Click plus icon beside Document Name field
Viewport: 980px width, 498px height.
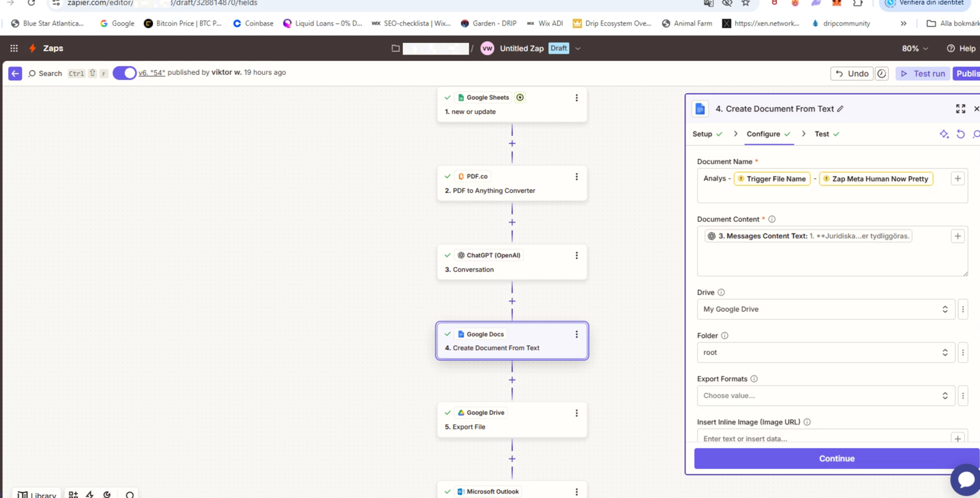point(958,179)
